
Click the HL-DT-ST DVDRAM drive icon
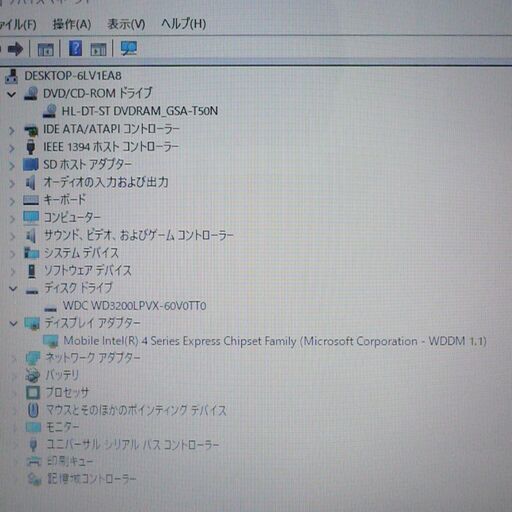coord(50,111)
